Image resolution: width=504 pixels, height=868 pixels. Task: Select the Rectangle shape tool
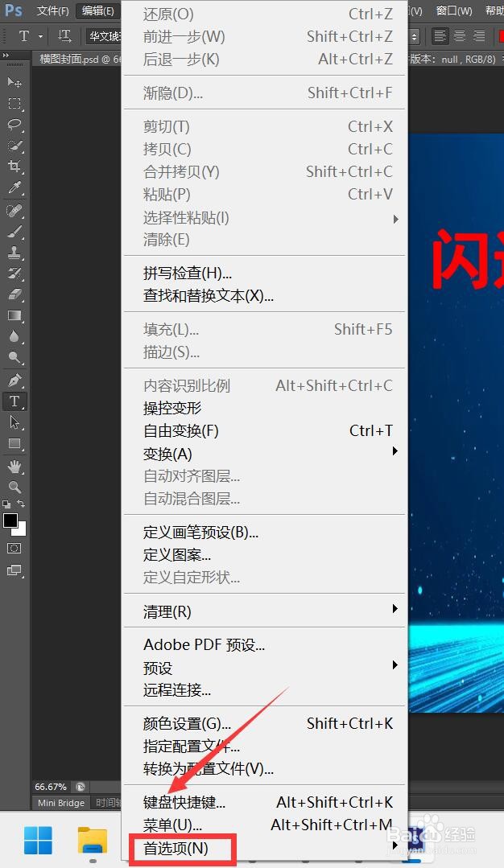click(x=14, y=443)
